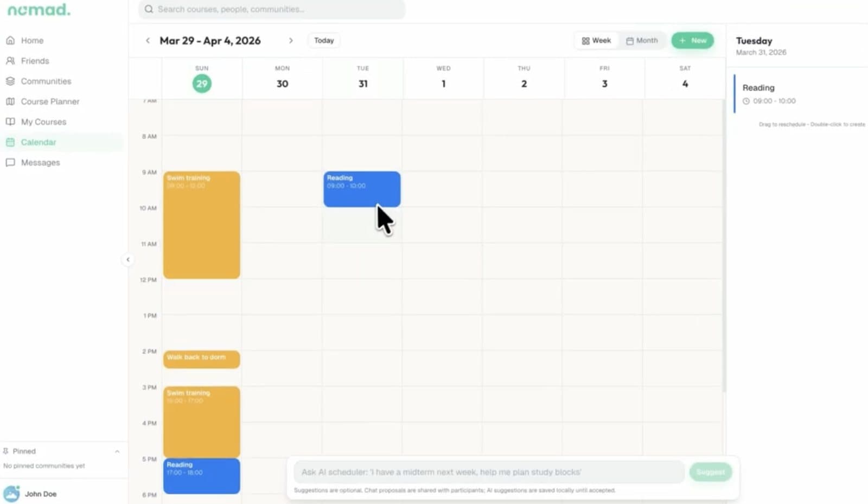Click the search magnifier icon
Screen dimensions: 868x504
pyautogui.click(x=149, y=9)
